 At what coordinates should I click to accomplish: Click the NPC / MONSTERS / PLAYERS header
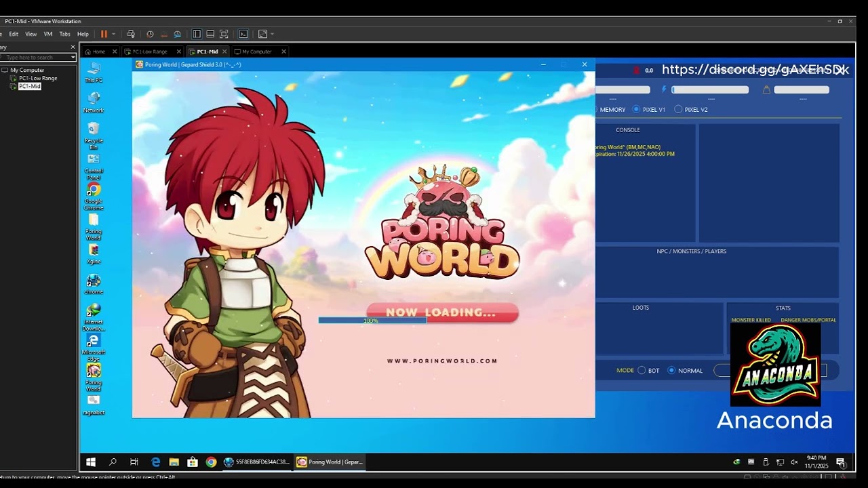tap(691, 251)
